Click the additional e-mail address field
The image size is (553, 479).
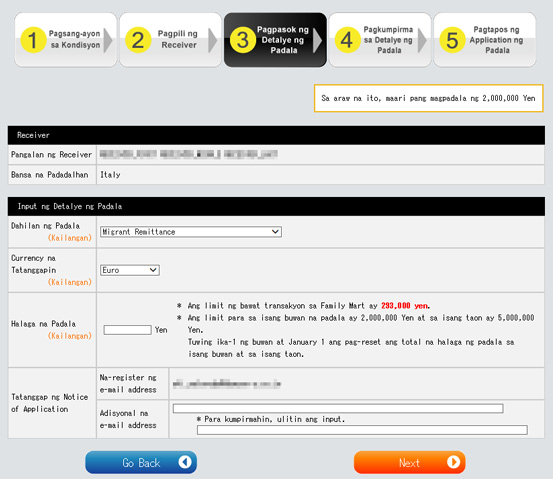click(x=338, y=408)
